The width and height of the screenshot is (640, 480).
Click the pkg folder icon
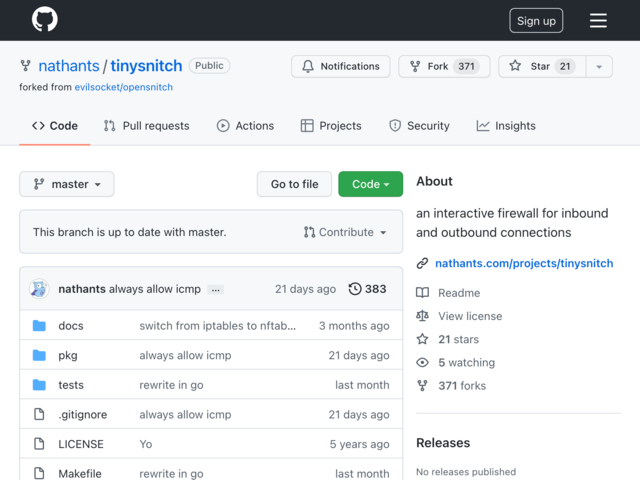tap(39, 355)
